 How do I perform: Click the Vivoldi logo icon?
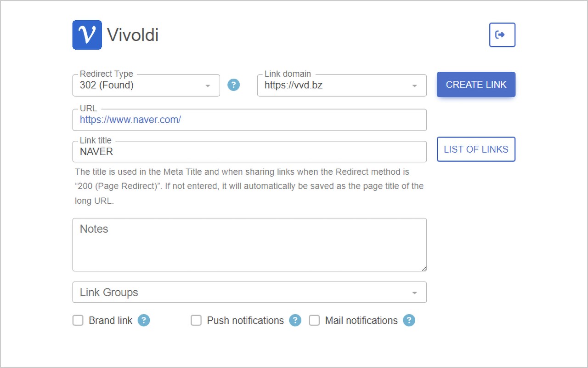[x=87, y=35]
